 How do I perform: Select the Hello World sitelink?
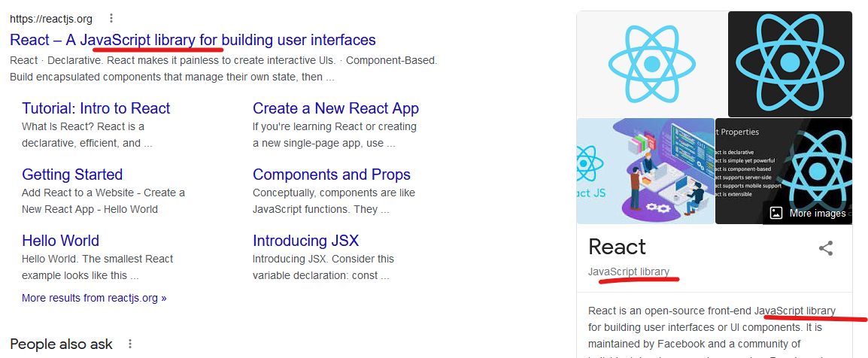point(60,241)
